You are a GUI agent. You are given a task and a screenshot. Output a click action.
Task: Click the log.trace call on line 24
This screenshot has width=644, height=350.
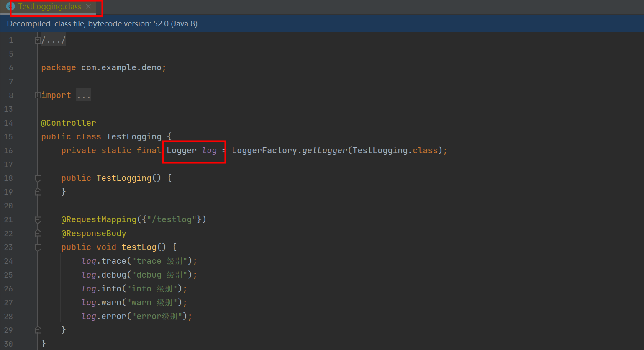139,261
